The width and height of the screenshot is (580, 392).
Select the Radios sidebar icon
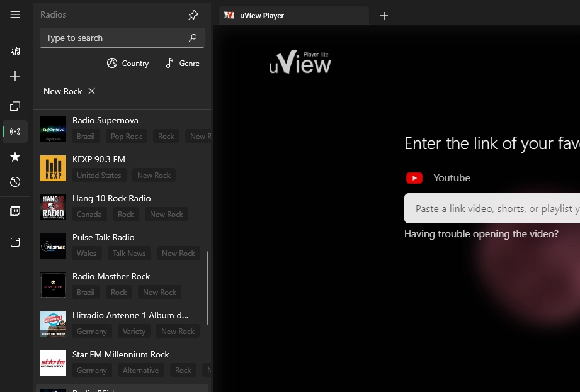[x=14, y=132]
